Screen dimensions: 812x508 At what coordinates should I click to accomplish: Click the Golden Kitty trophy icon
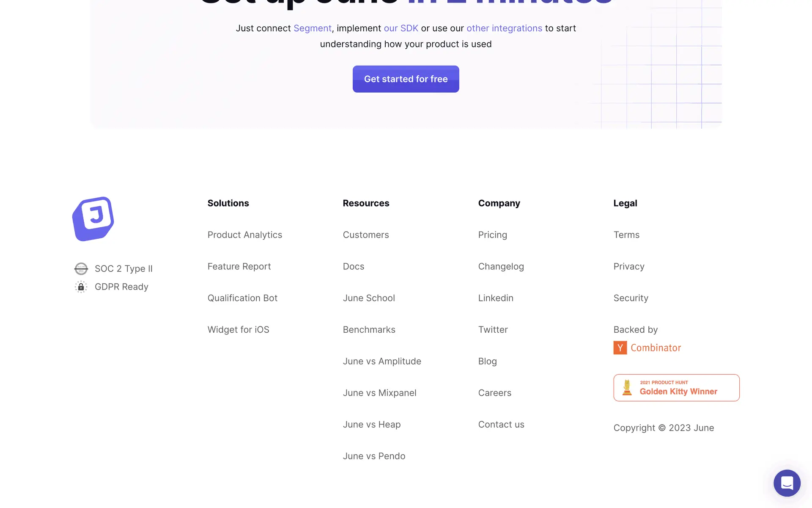click(x=627, y=388)
